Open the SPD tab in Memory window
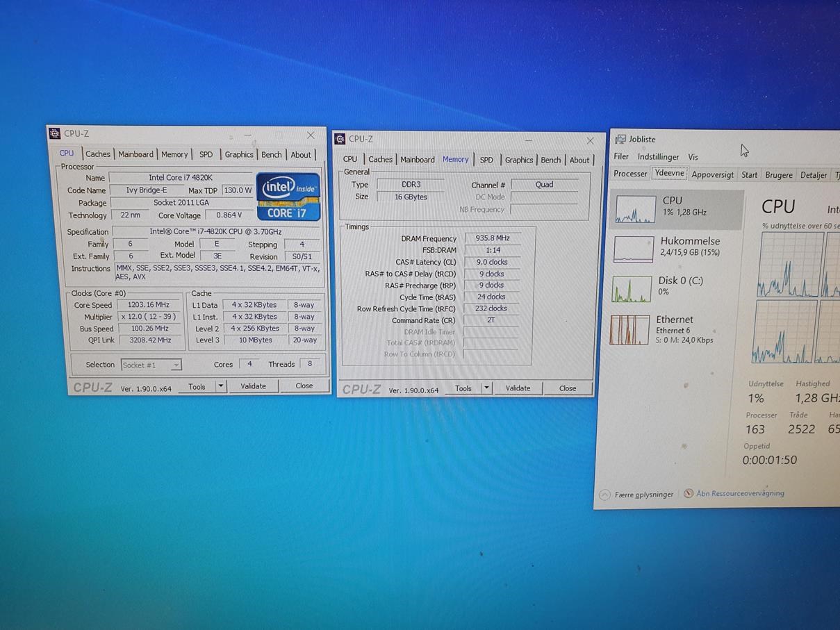840x630 pixels. [x=486, y=160]
